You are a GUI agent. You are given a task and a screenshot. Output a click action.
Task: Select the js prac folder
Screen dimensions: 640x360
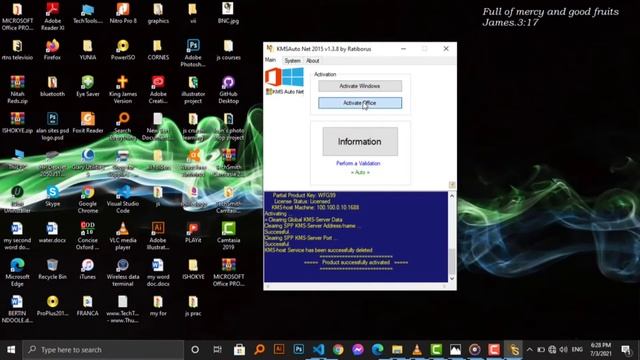[x=193, y=306]
